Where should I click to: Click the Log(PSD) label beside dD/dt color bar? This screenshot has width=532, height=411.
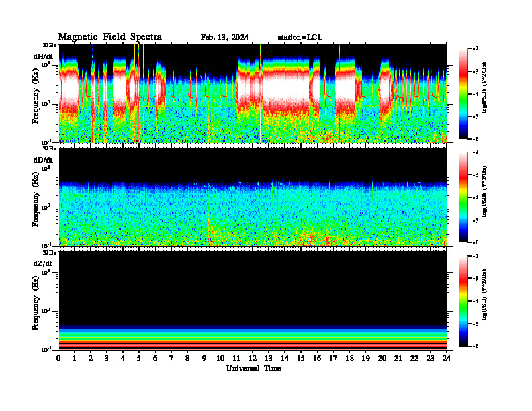point(484,191)
